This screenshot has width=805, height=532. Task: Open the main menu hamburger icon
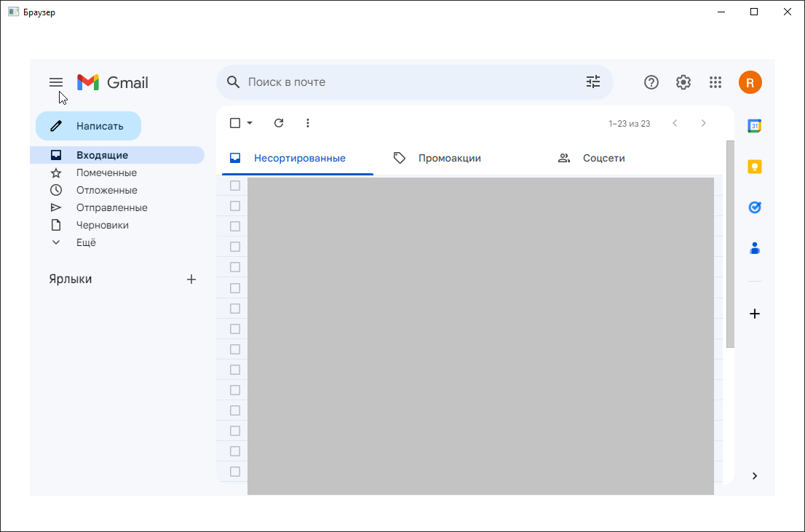pyautogui.click(x=56, y=82)
